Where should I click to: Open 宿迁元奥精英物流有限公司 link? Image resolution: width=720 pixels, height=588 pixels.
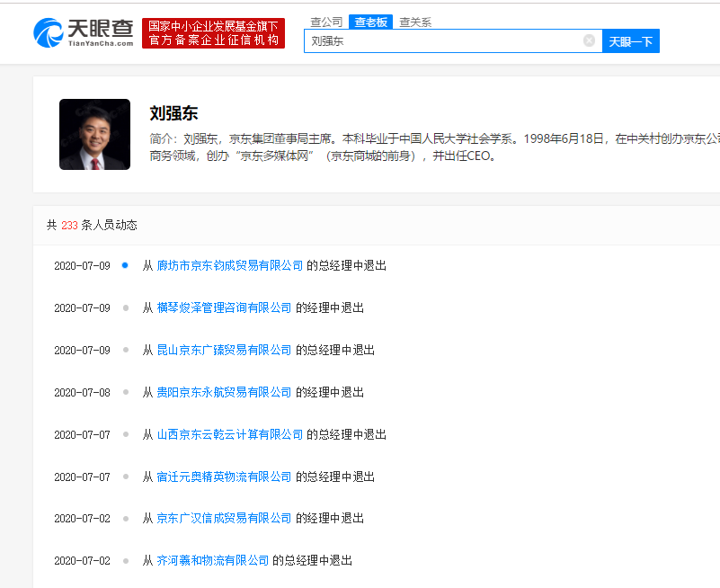pyautogui.click(x=224, y=477)
